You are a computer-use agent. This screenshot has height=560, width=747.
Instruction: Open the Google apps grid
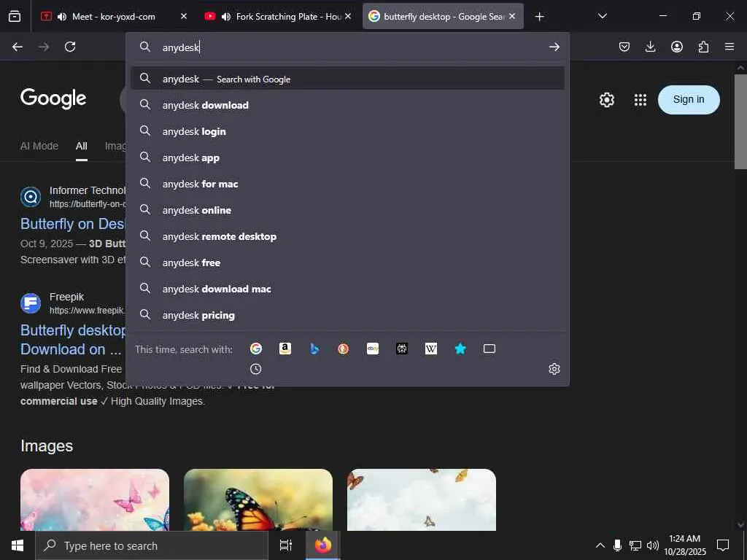tap(640, 99)
